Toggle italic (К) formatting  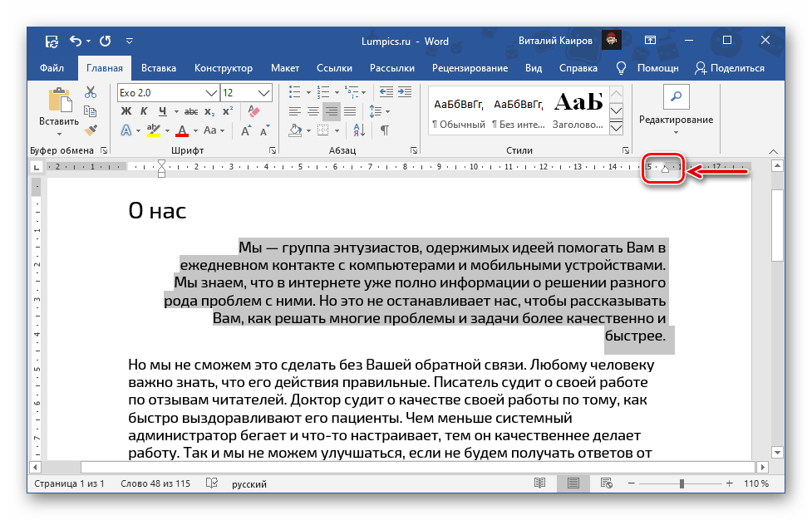click(144, 111)
